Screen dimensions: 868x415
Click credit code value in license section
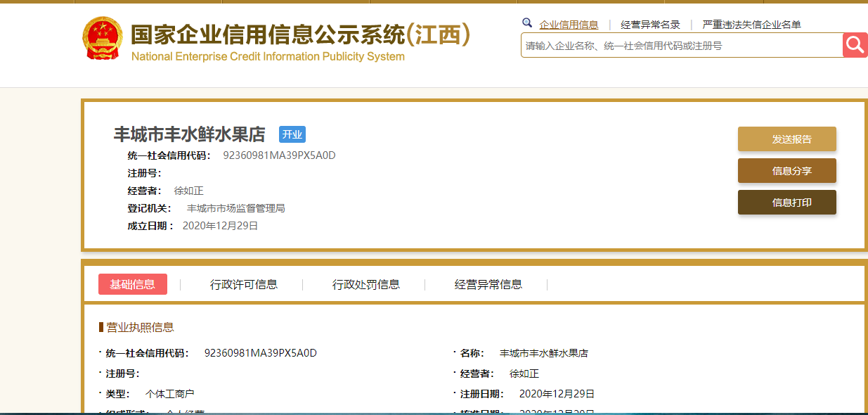(261, 353)
